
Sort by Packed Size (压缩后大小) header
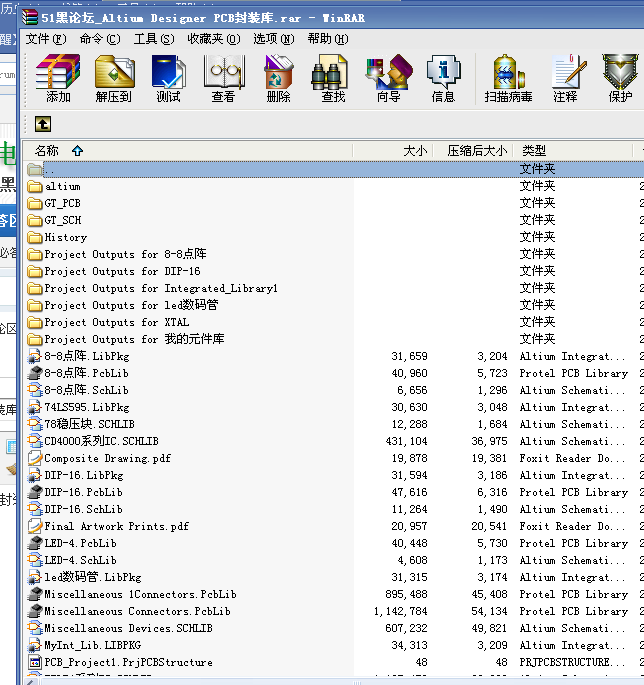[472, 151]
